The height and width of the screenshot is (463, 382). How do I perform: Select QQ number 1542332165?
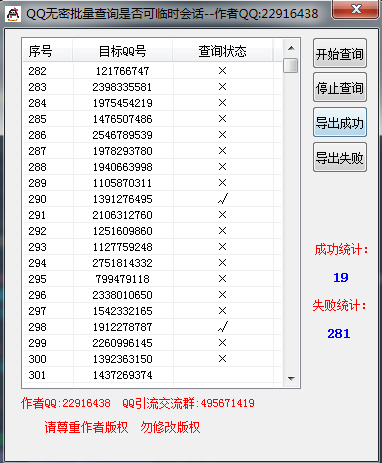pyautogui.click(x=123, y=311)
